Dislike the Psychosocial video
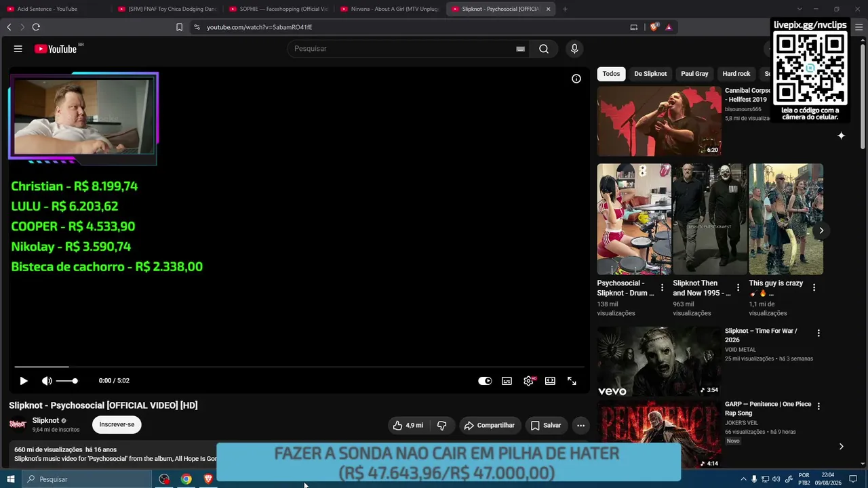 point(442,426)
